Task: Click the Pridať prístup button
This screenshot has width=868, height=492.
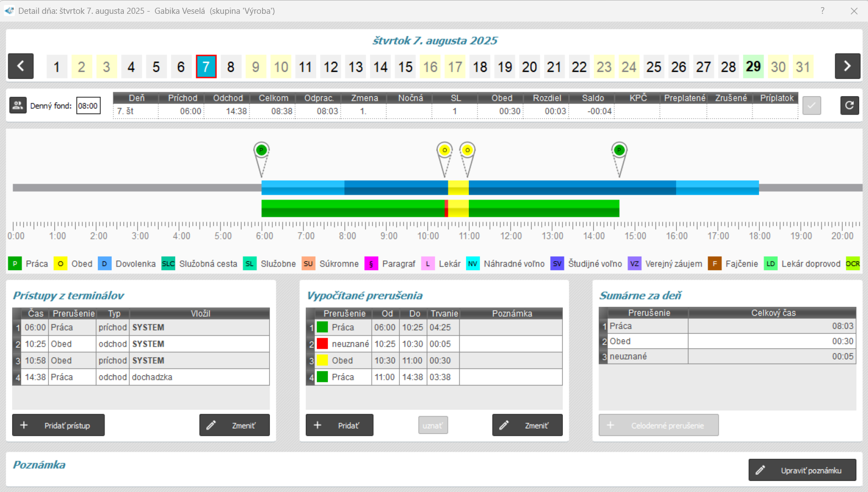Action: coord(59,425)
